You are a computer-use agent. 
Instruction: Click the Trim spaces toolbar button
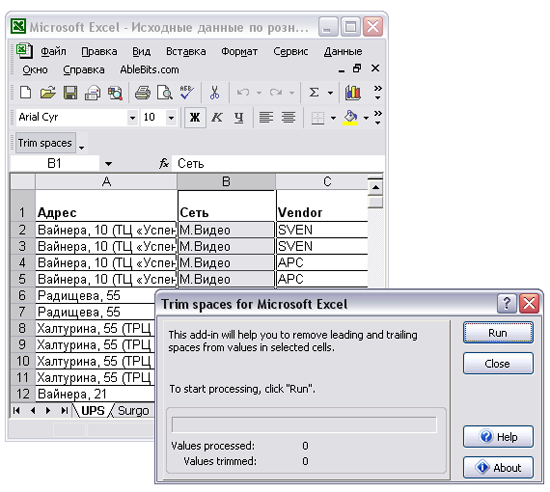(45, 143)
